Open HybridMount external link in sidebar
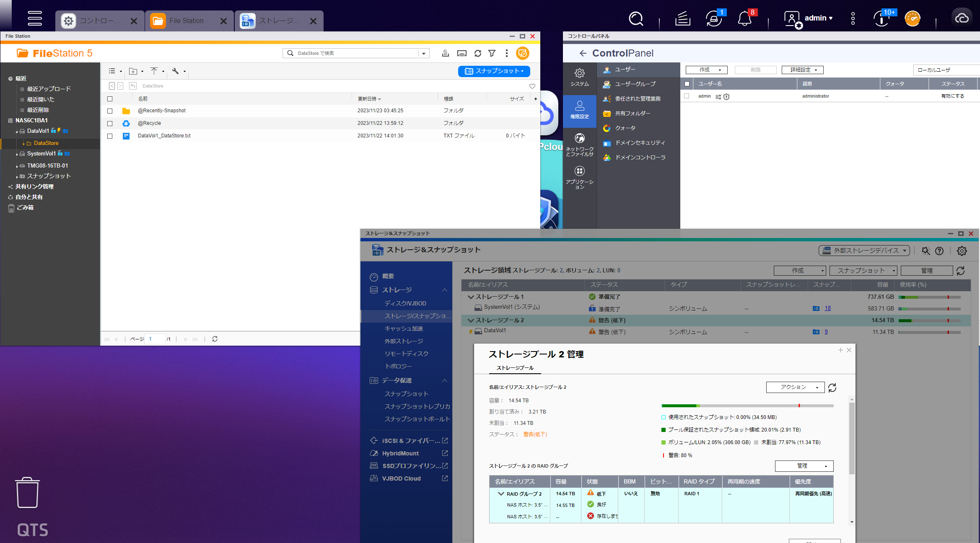 click(x=445, y=453)
